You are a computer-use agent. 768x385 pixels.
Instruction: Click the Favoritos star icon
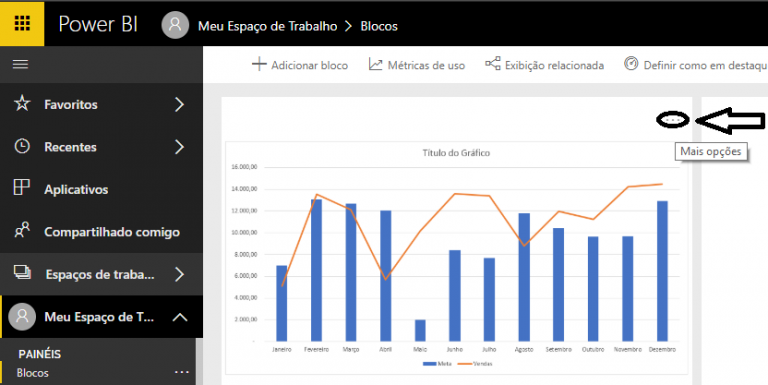[x=22, y=103]
